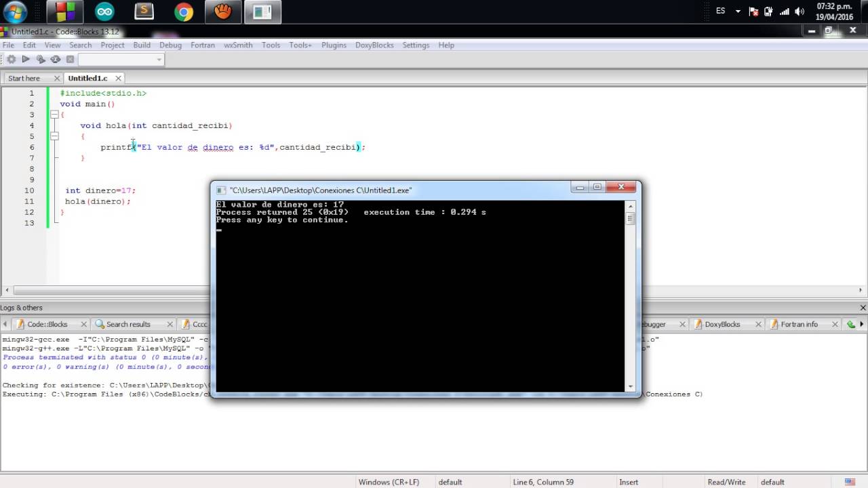Image resolution: width=868 pixels, height=488 pixels.
Task: Click the Build gear icon in toolbar
Action: pyautogui.click(x=12, y=60)
